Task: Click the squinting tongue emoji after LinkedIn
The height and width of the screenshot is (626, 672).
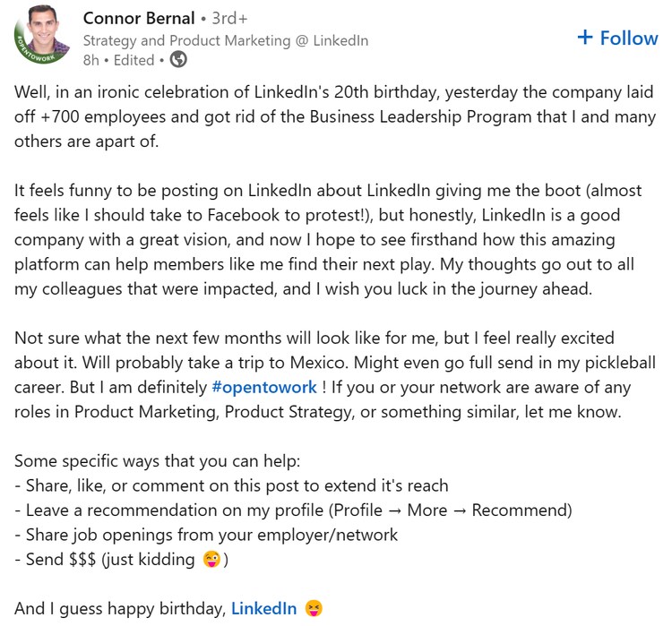Action: pos(314,609)
